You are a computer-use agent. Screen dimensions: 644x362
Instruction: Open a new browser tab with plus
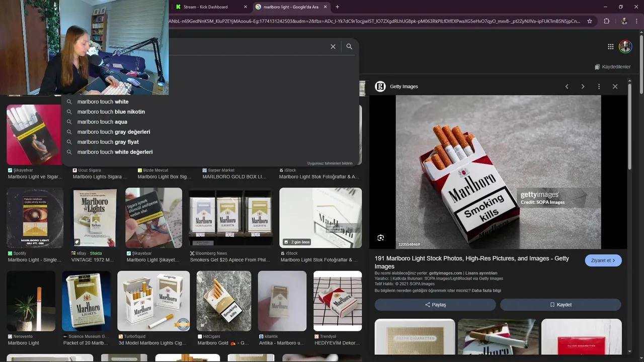[x=337, y=7]
